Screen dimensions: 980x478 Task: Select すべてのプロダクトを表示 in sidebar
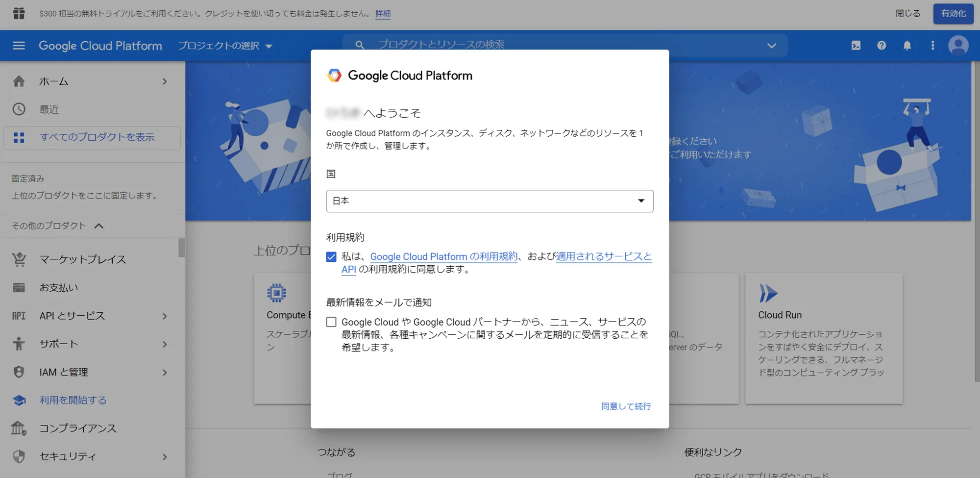(x=92, y=137)
